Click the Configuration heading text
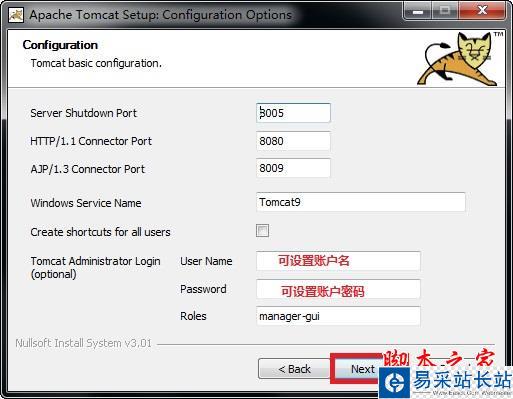513x399 pixels. pos(60,45)
